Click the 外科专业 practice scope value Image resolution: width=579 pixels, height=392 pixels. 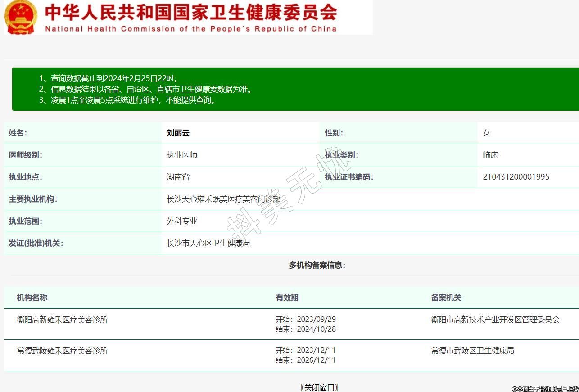click(x=182, y=221)
